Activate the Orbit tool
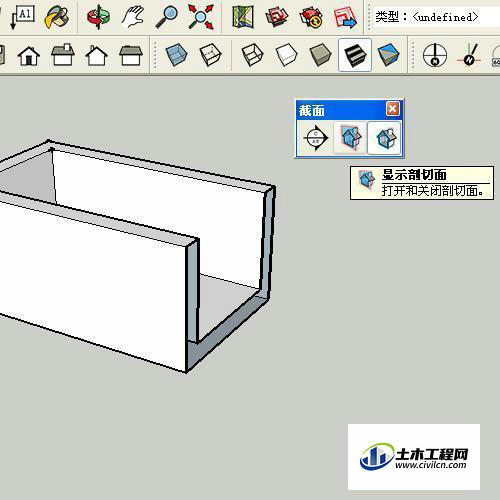500x500 pixels. (98, 17)
